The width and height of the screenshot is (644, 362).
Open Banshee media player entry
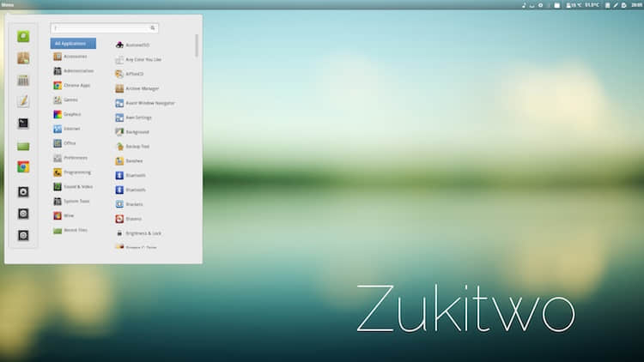[129, 161]
